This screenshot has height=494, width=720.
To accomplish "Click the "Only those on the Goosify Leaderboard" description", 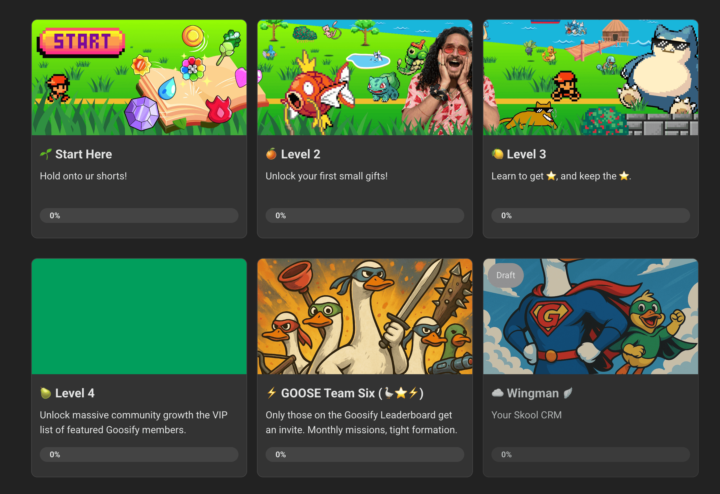I will tap(361, 422).
